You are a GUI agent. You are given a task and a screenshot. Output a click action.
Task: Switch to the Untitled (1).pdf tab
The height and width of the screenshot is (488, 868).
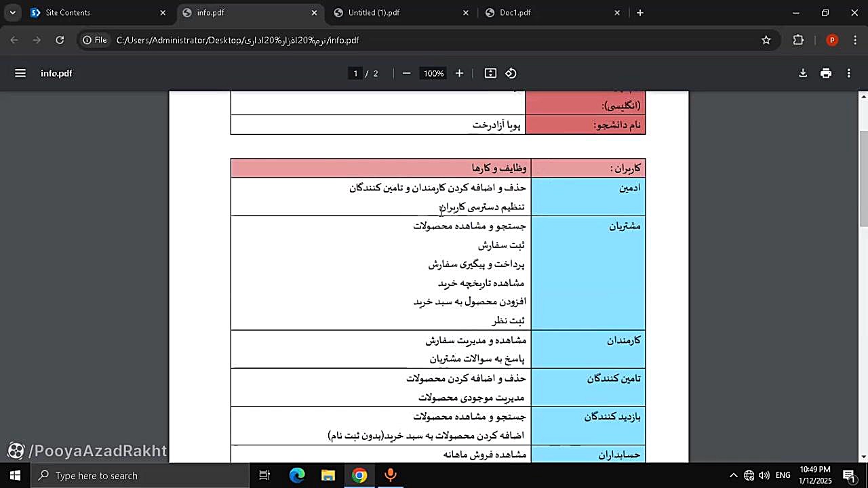click(401, 12)
